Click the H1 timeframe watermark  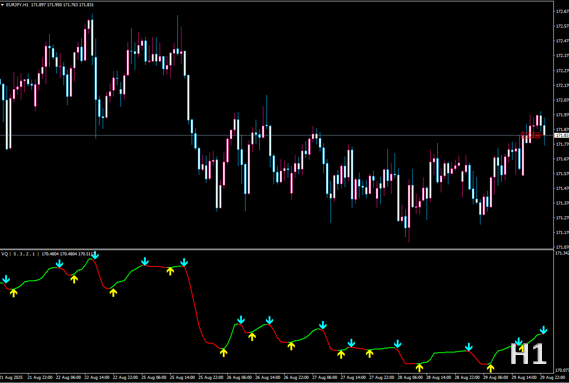[x=528, y=354]
